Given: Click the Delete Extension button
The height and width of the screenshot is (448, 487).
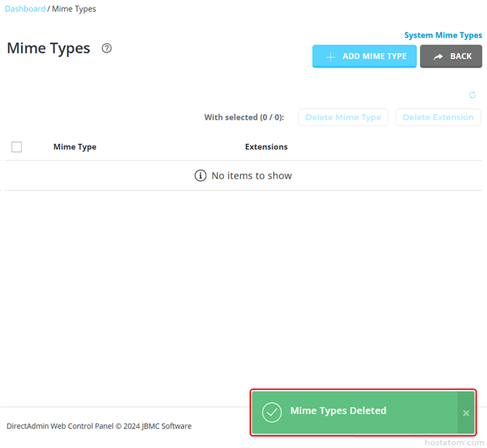Looking at the screenshot, I should pyautogui.click(x=438, y=118).
